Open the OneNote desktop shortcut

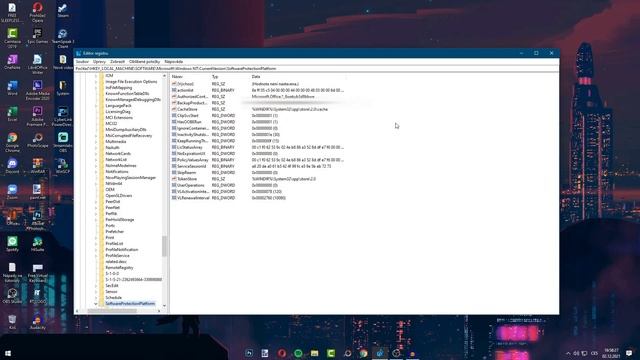click(x=12, y=62)
